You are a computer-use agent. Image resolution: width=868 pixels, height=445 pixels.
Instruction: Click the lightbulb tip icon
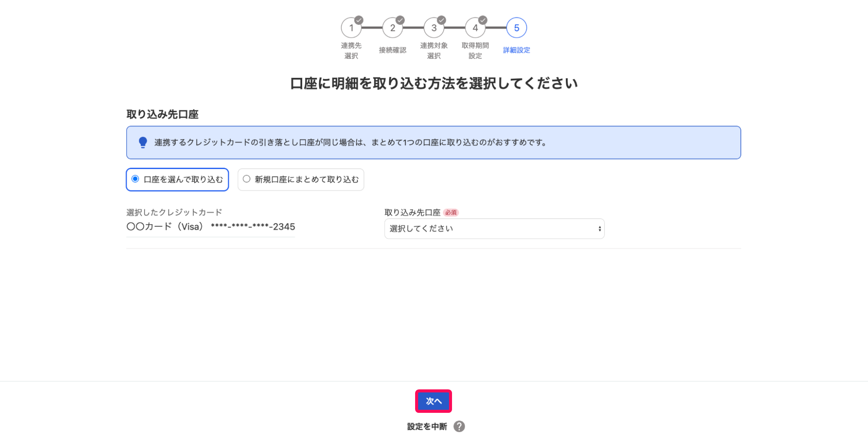pos(143,143)
